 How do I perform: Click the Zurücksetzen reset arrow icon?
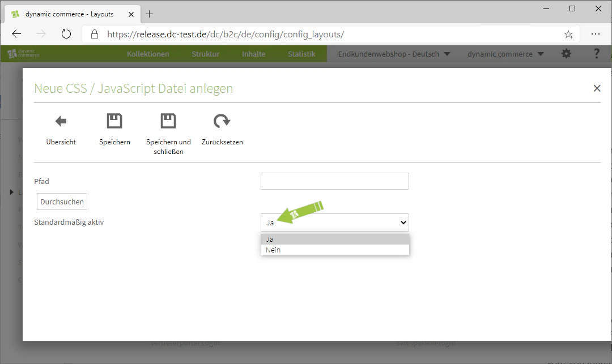point(222,121)
